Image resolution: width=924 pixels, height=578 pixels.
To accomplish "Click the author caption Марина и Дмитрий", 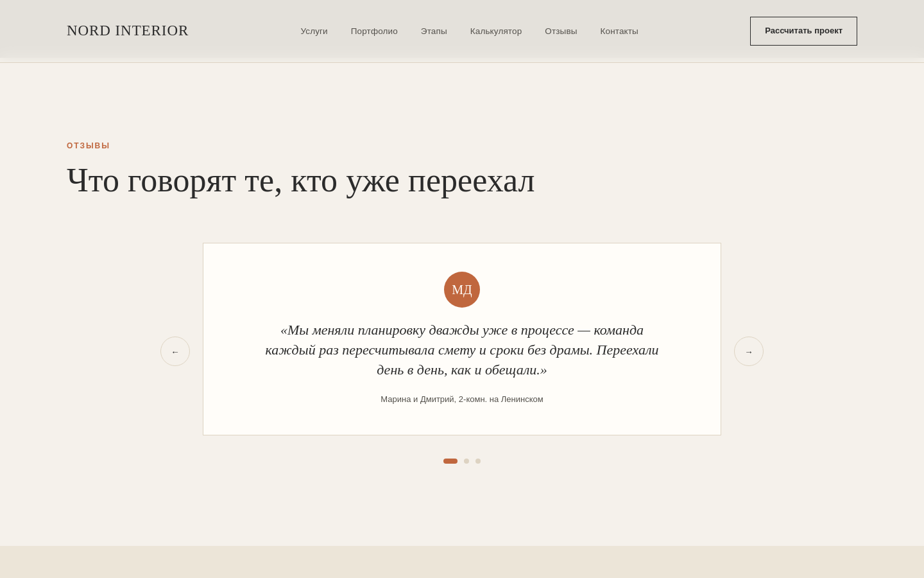I will 462,399.
